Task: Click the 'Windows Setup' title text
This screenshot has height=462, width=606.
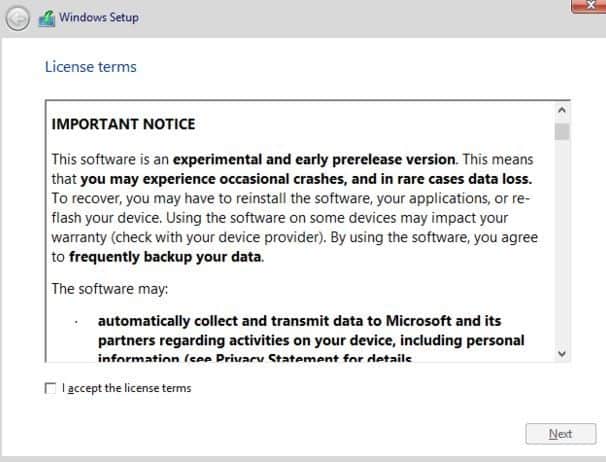Action: click(x=99, y=17)
